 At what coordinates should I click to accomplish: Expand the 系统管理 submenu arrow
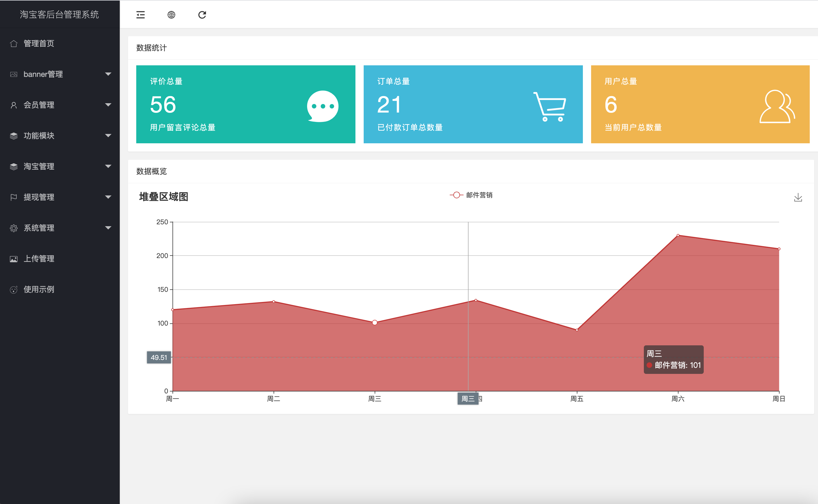click(x=108, y=228)
